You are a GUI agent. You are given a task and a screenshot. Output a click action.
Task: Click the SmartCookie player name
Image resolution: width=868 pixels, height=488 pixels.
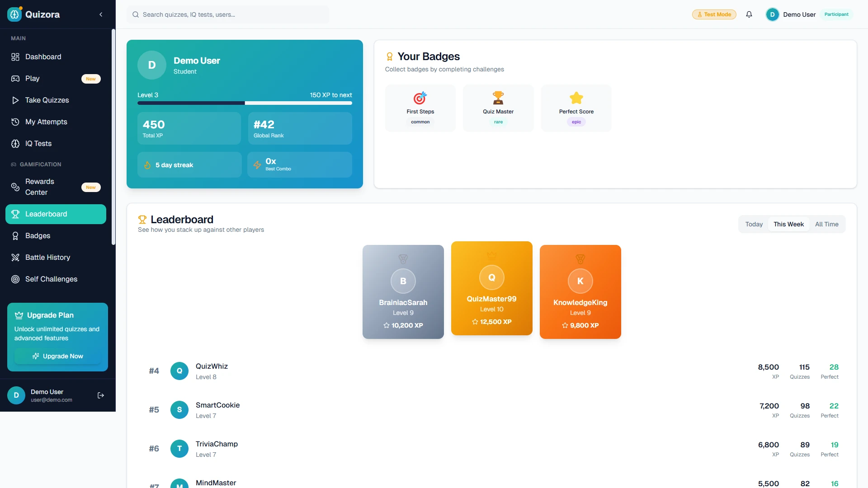pos(217,405)
